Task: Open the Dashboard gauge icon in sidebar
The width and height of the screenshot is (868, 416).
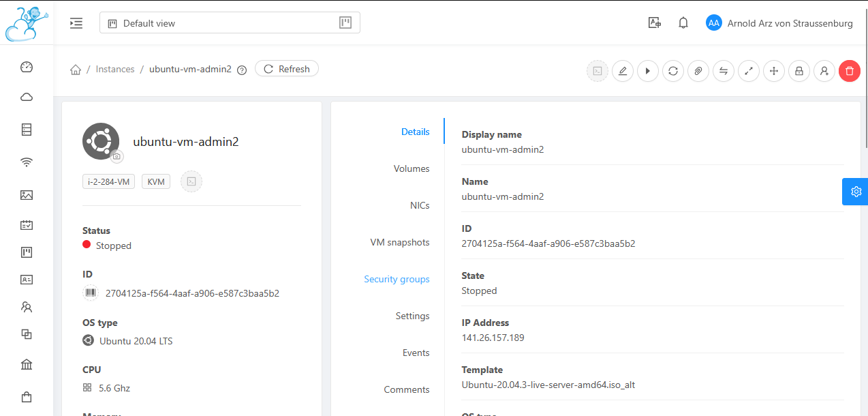Action: (x=27, y=67)
